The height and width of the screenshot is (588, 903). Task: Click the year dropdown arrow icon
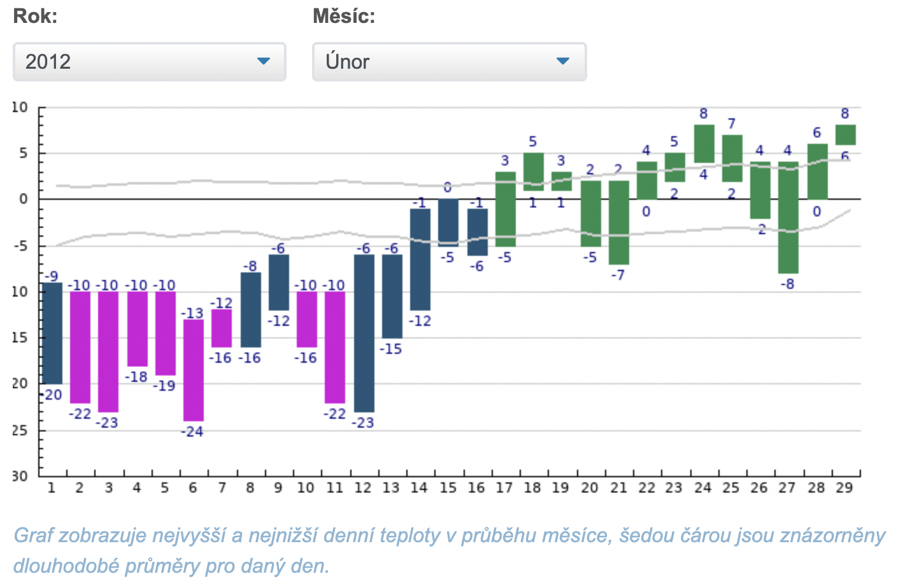(x=264, y=61)
